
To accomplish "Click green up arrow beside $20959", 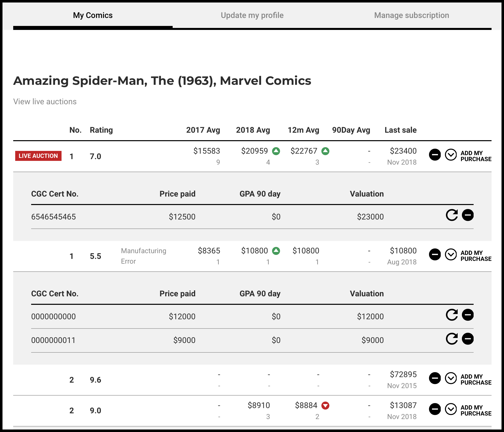I will coord(276,151).
